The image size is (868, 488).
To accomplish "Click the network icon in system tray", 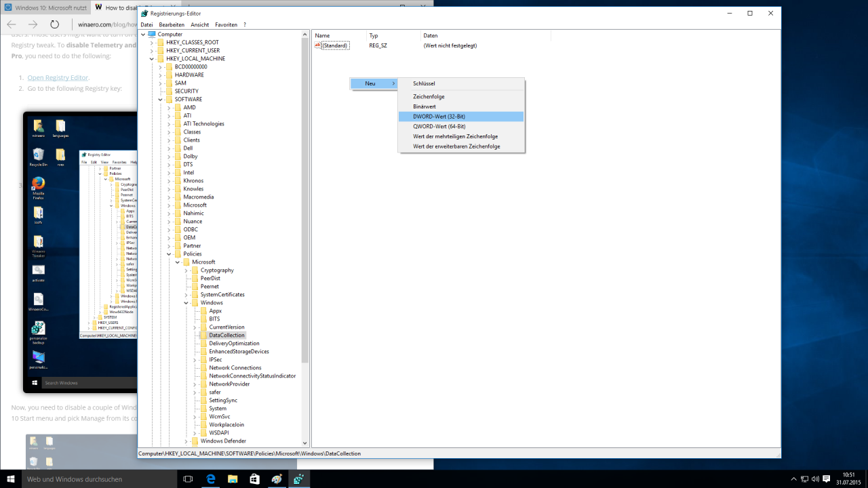I will [805, 479].
